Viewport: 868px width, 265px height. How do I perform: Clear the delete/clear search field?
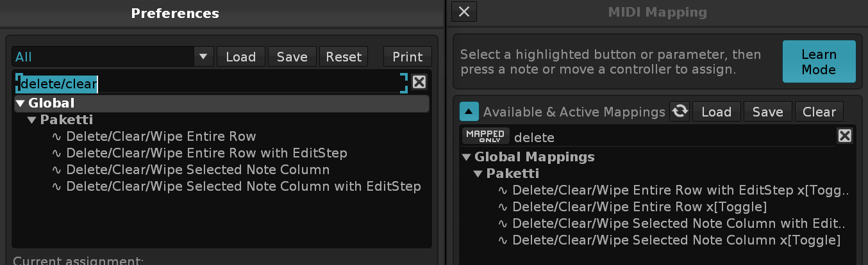pos(419,82)
